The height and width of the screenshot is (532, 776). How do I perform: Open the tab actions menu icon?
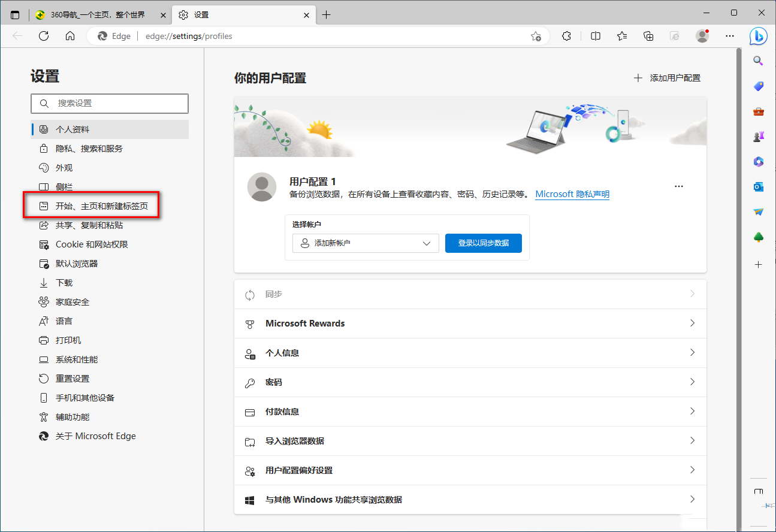[x=15, y=15]
